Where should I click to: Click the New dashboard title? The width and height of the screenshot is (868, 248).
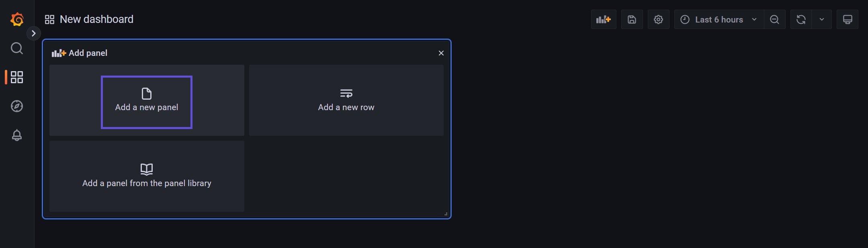point(96,19)
